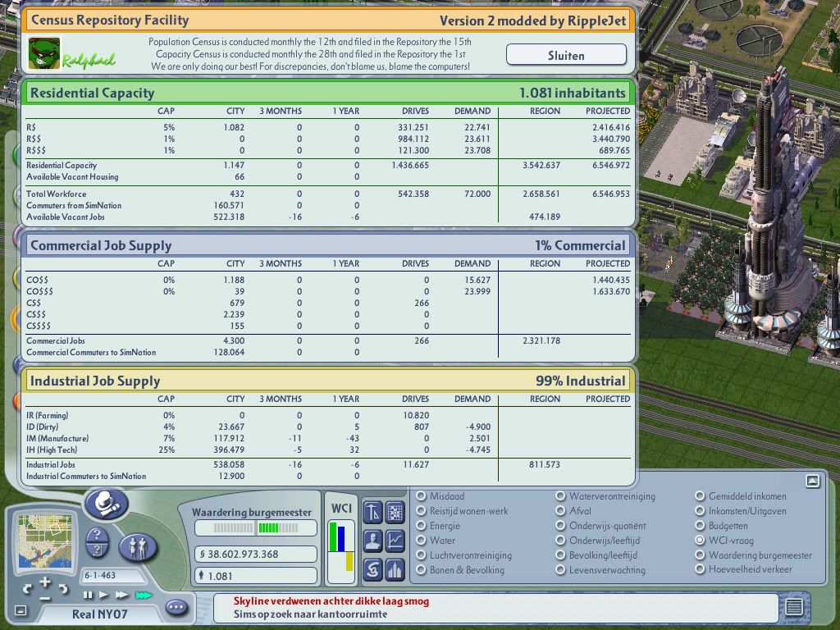Select the Onderwijs/leeftijd graph option
The width and height of the screenshot is (840, 630).
point(560,541)
